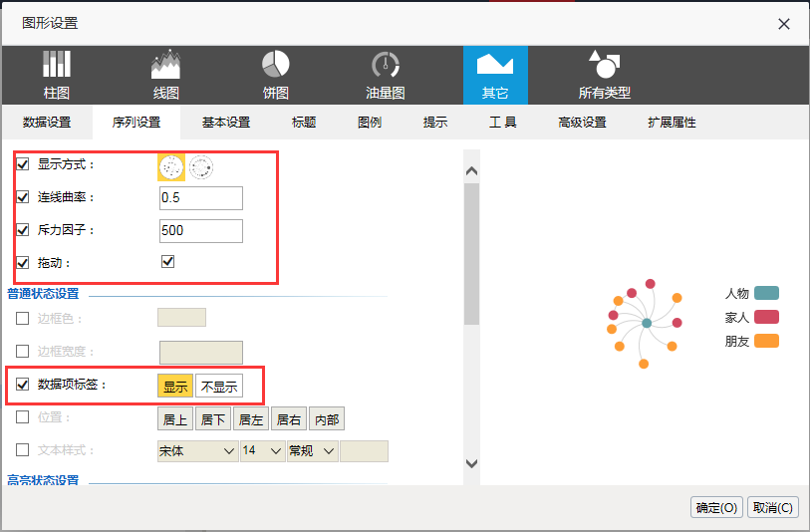Set label position to 居下

click(x=213, y=418)
